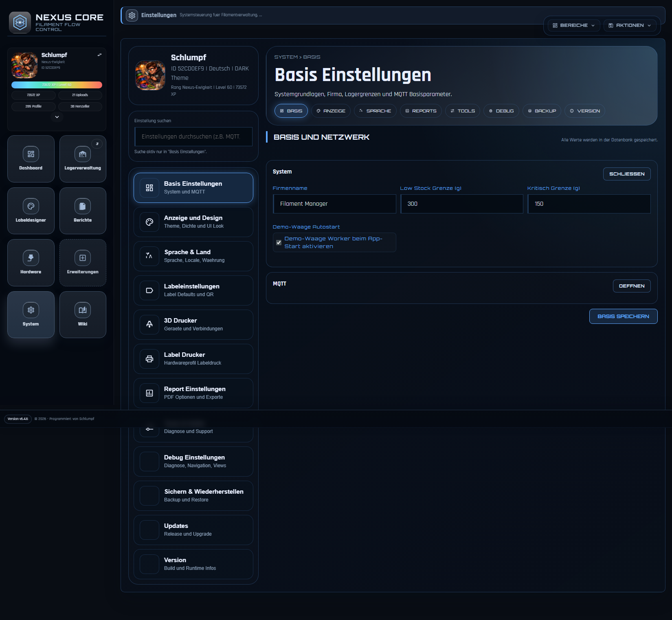Click the Einstellungen durchsuchen search field

coord(193,136)
